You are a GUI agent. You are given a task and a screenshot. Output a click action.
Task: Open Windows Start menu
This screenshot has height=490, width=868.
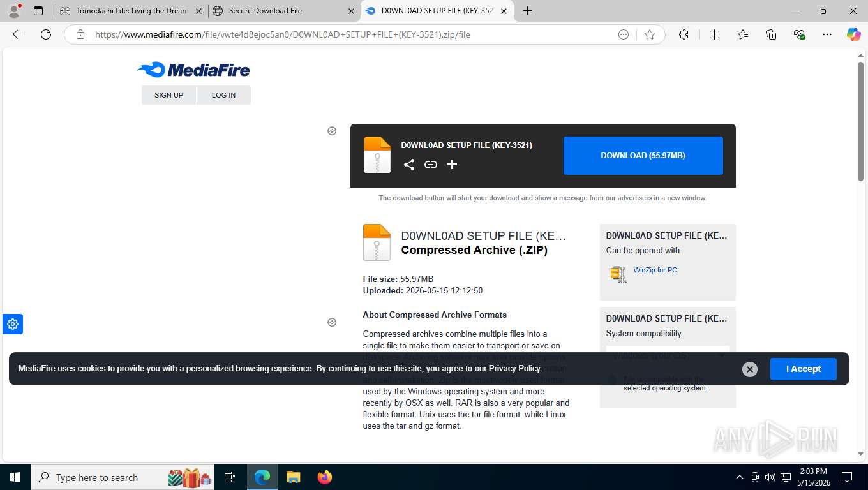pos(15,477)
